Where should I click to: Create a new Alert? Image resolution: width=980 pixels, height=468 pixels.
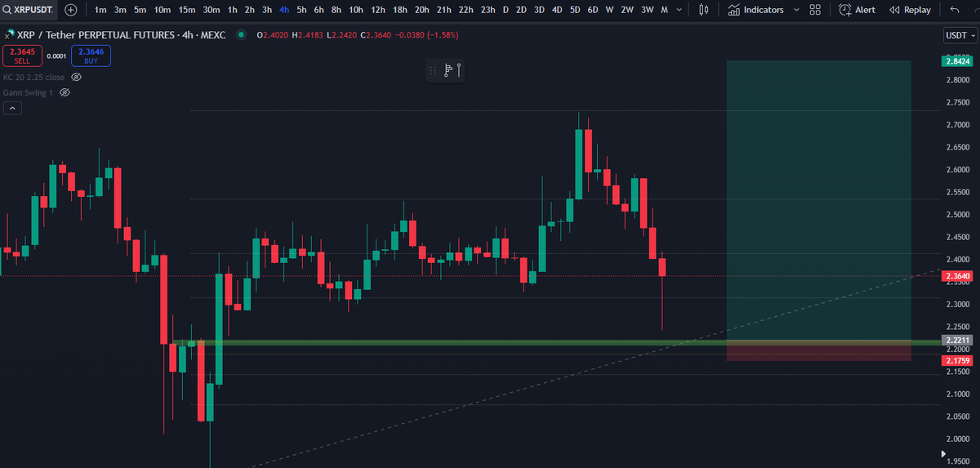857,10
